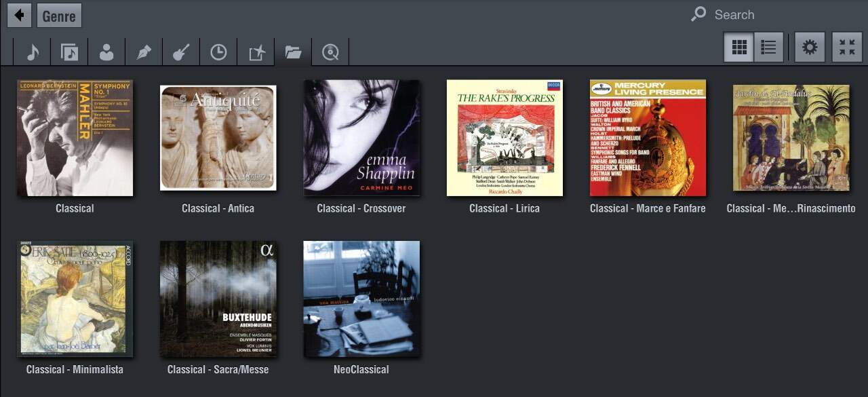Open the Emma Shapplin Carmine Meo cover

[x=361, y=138]
